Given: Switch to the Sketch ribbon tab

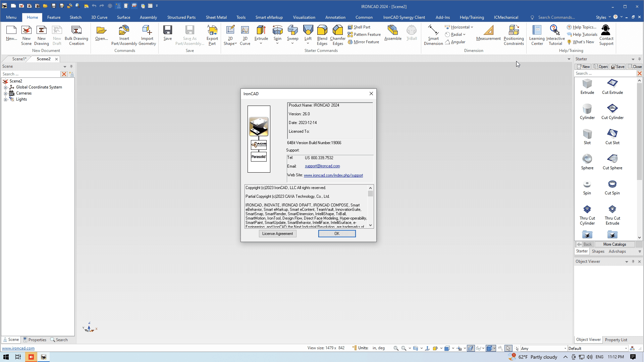Looking at the screenshot, I should coord(75,17).
